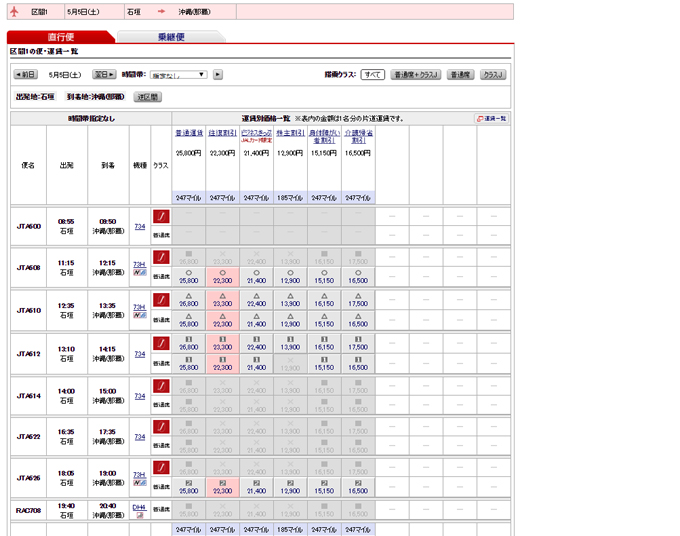Switch to the 乗継便 connecting flights tab

(x=171, y=37)
